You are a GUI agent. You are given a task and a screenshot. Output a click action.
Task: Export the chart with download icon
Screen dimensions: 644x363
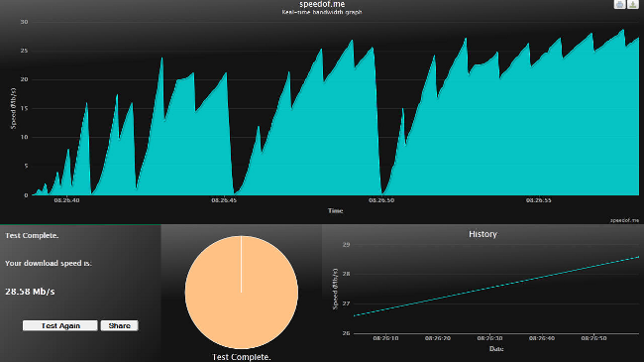tap(633, 4)
